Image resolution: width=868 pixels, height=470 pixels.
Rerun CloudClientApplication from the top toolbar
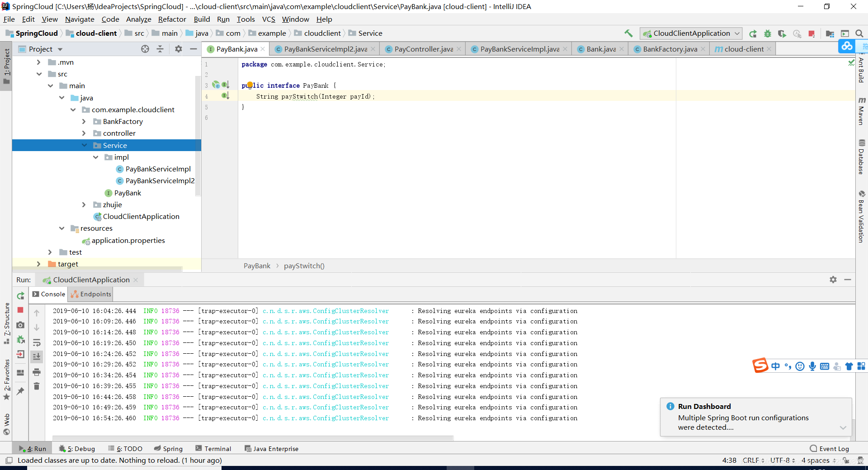753,33
